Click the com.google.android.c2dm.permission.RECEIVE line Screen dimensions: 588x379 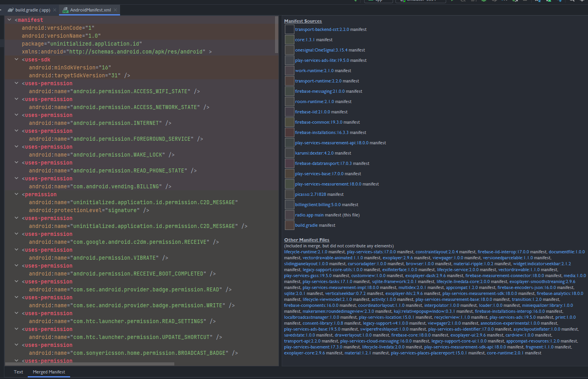click(124, 242)
